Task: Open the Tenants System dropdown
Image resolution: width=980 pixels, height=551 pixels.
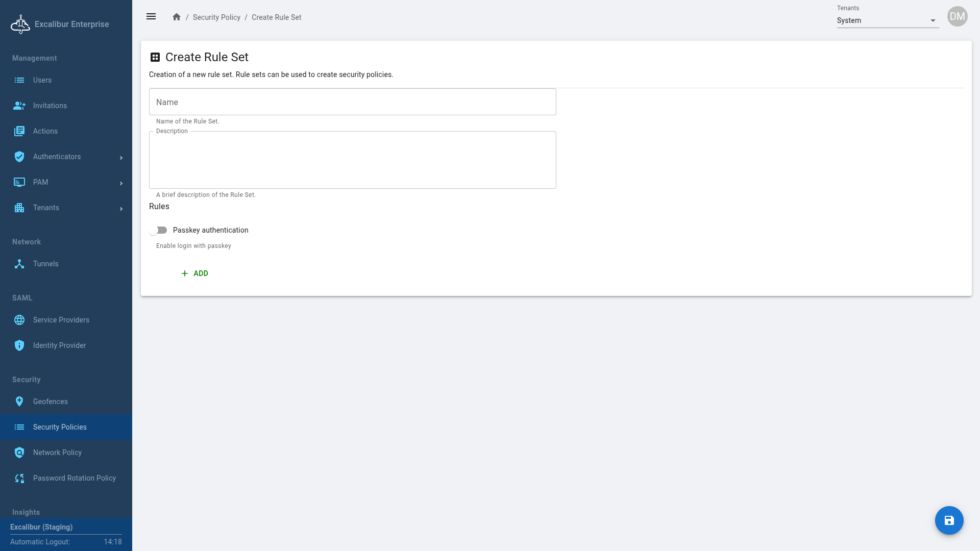Action: [x=887, y=20]
